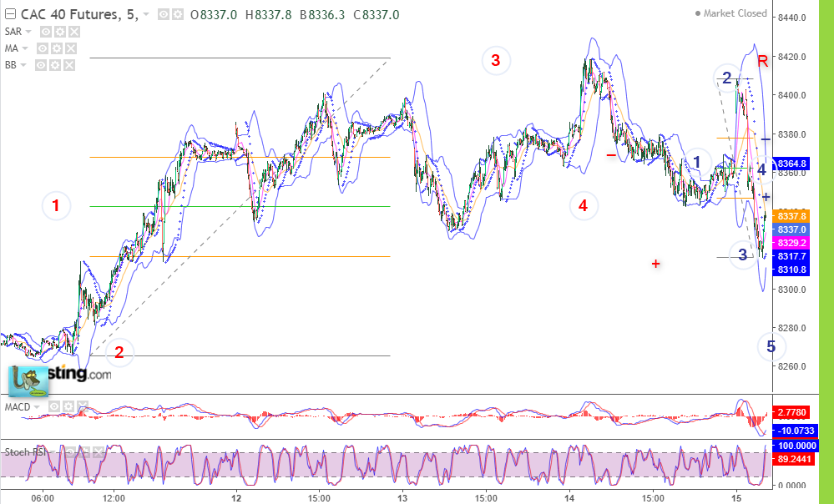This screenshot has width=834, height=504.
Task: Click the 8300.0 price scale tick
Action: tap(791, 290)
